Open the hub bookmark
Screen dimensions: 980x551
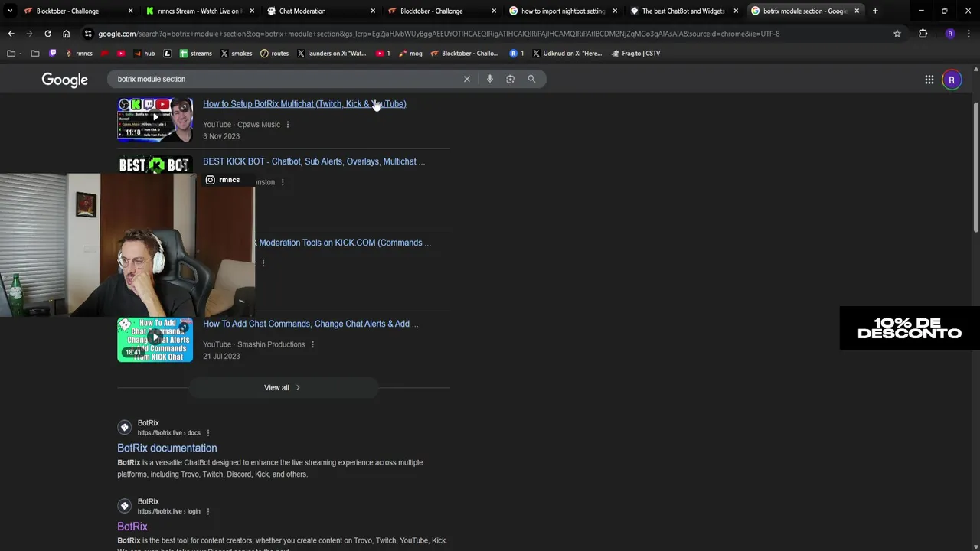point(144,54)
